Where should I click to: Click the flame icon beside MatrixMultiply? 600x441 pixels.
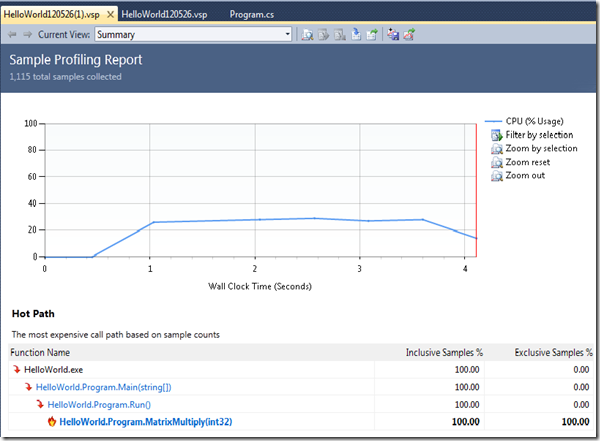(x=52, y=422)
